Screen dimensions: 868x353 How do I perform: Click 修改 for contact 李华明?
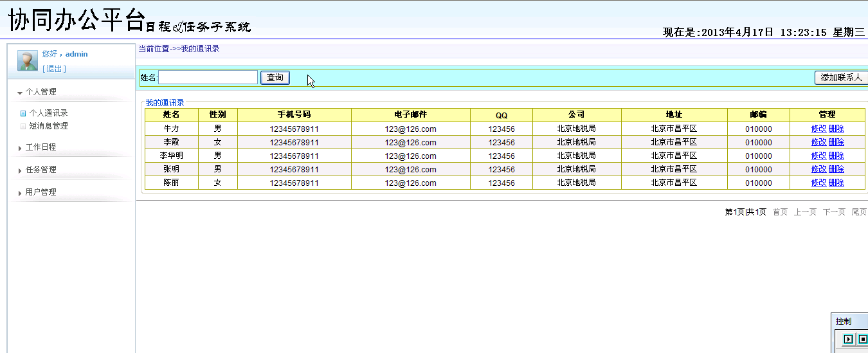click(x=818, y=156)
